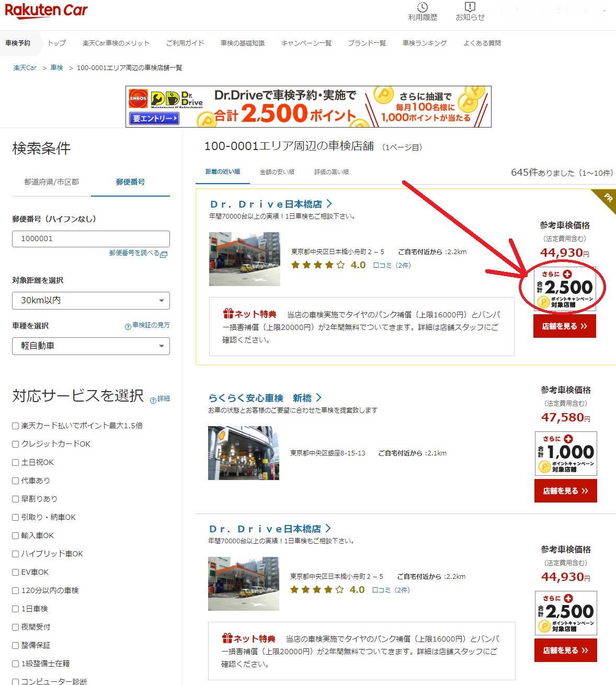This screenshot has height=685, width=616.
Task: Click the chevron next to first Dr. Drive日本橋店 title
Action: tap(329, 203)
